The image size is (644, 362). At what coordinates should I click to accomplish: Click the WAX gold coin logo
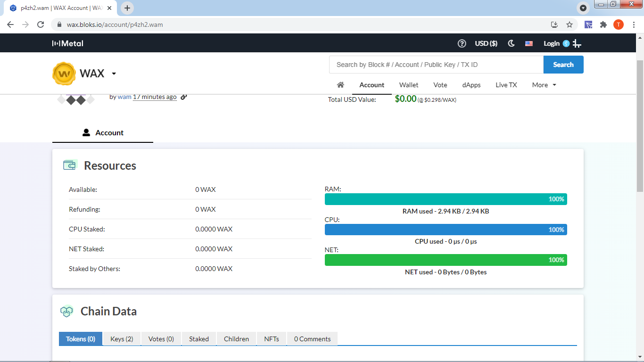(x=64, y=74)
